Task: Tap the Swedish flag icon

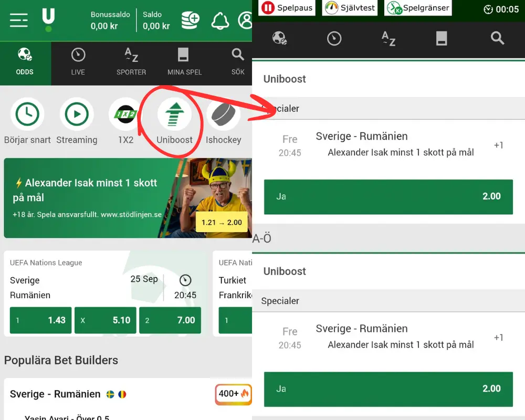Action: click(110, 394)
